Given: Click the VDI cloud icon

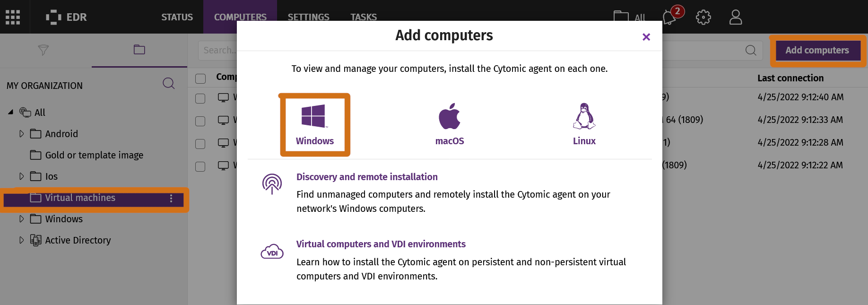Looking at the screenshot, I should pyautogui.click(x=272, y=251).
